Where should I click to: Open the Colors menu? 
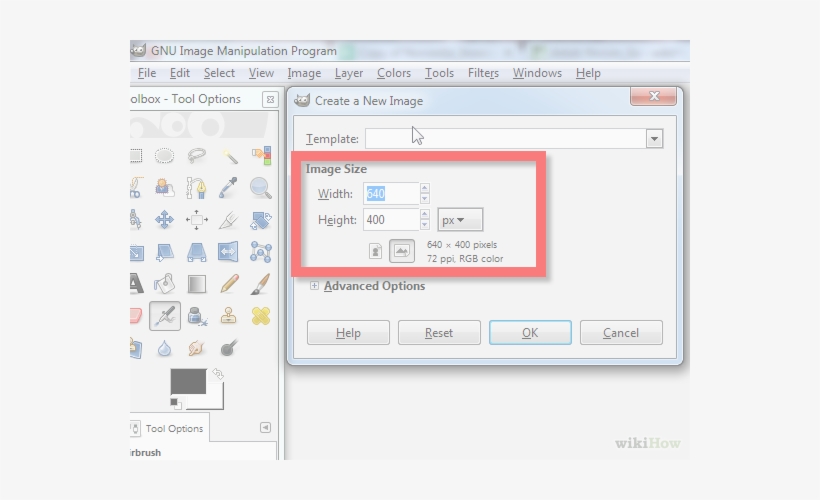[394, 73]
